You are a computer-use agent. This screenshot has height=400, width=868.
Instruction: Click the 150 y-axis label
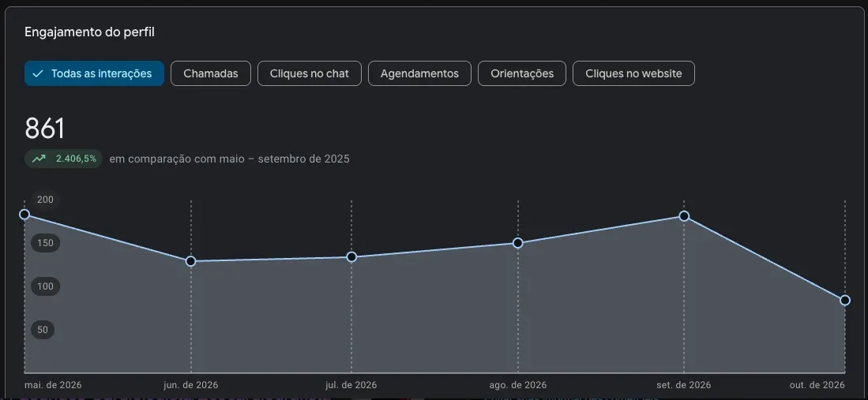coord(45,243)
